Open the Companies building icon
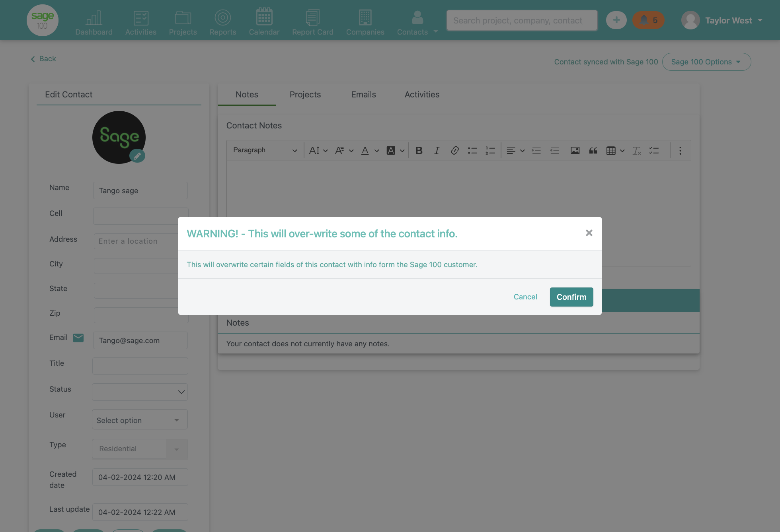This screenshot has width=780, height=532. (x=365, y=22)
